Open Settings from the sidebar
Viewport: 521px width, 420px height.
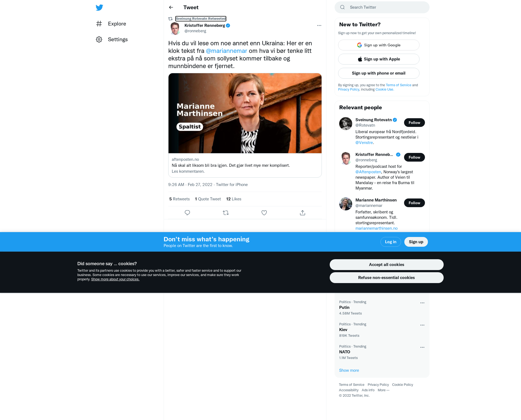[x=112, y=39]
